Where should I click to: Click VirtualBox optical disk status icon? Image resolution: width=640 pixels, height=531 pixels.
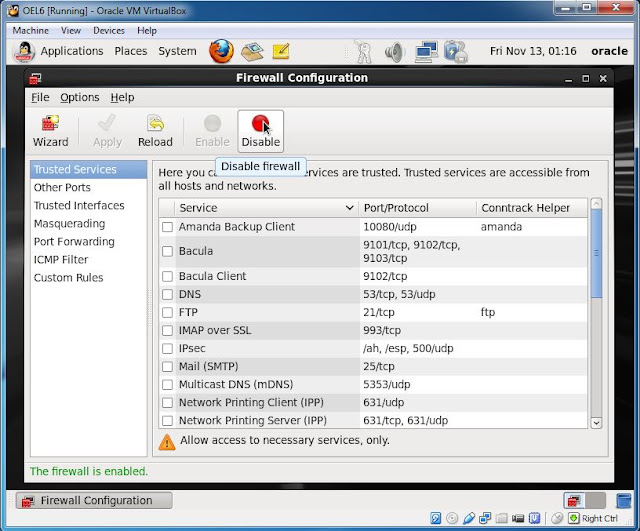tap(452, 518)
